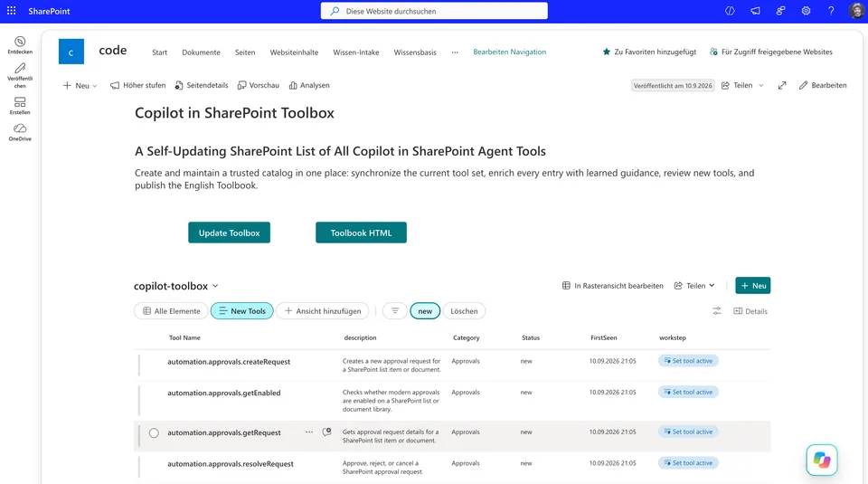Click the people network icon in header
The height and width of the screenshot is (484, 868).
(780, 11)
